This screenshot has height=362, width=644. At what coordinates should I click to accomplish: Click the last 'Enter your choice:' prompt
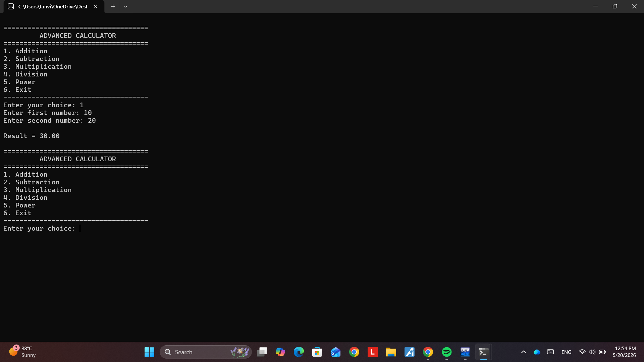tap(40, 228)
